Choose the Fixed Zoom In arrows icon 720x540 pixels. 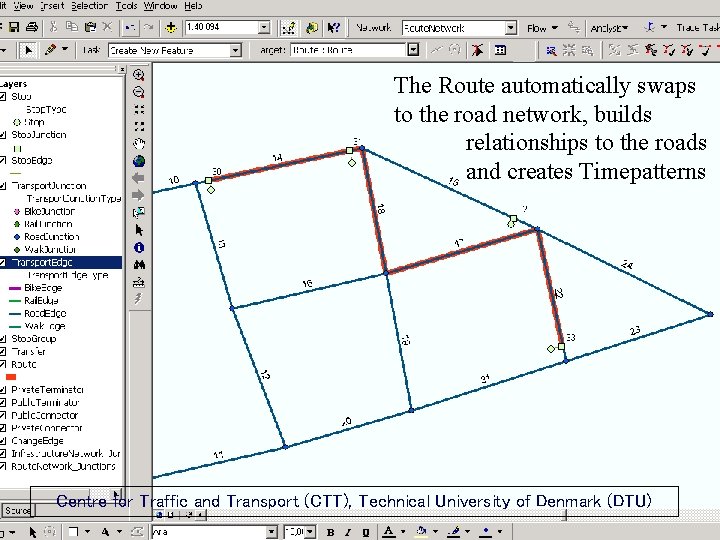point(139,109)
